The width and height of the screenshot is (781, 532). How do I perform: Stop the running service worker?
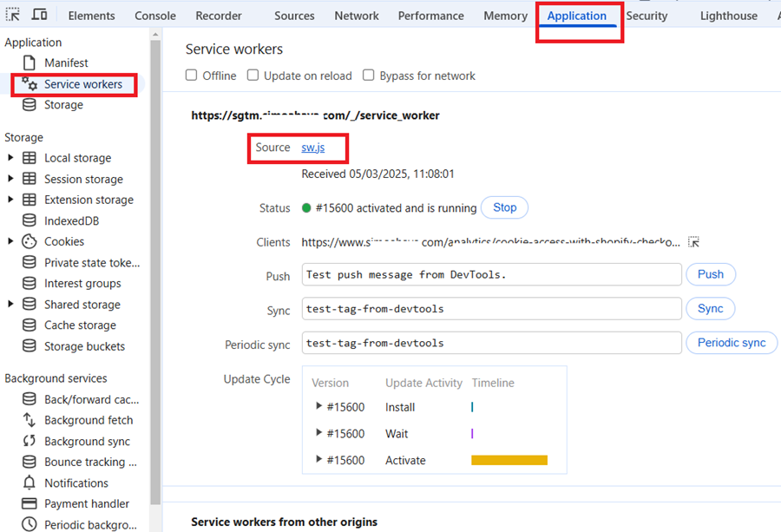(504, 207)
